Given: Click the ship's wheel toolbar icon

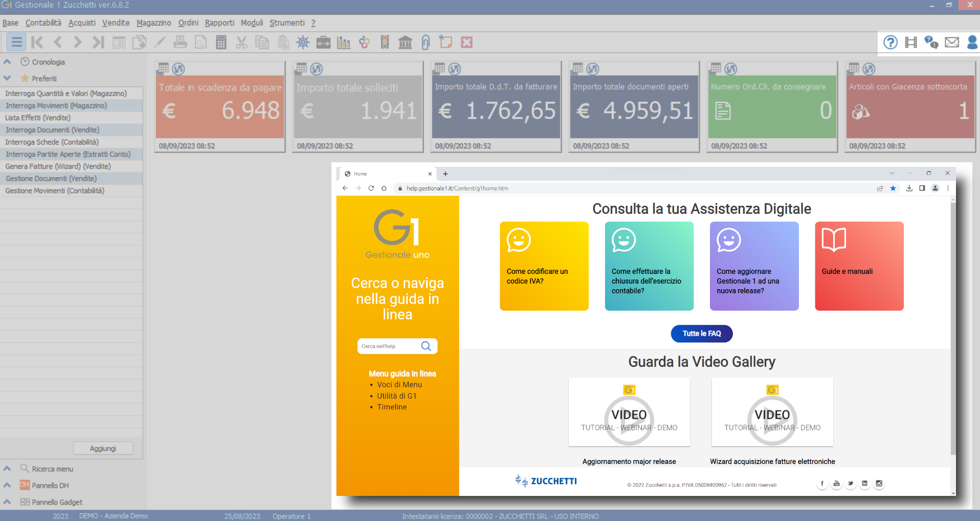Looking at the screenshot, I should tap(303, 42).
